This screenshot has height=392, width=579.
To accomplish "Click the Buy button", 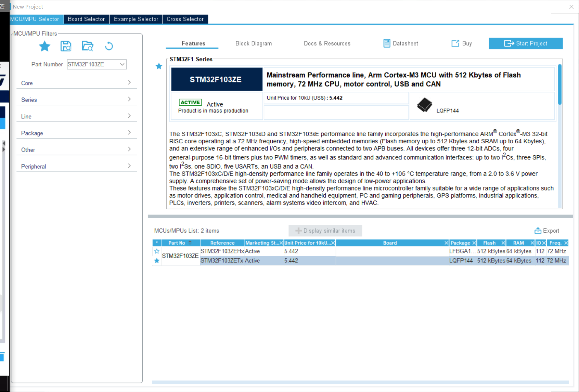I will (x=462, y=43).
